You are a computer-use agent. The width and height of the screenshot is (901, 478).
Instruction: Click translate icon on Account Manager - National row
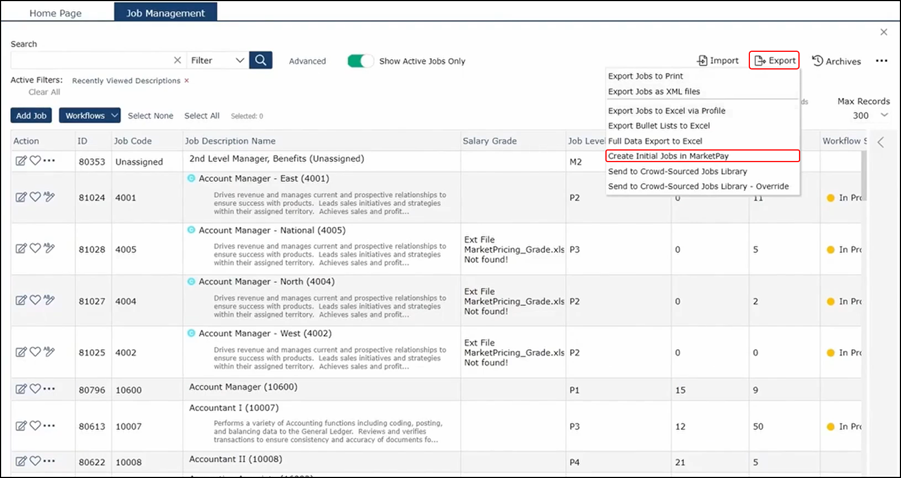(x=49, y=248)
